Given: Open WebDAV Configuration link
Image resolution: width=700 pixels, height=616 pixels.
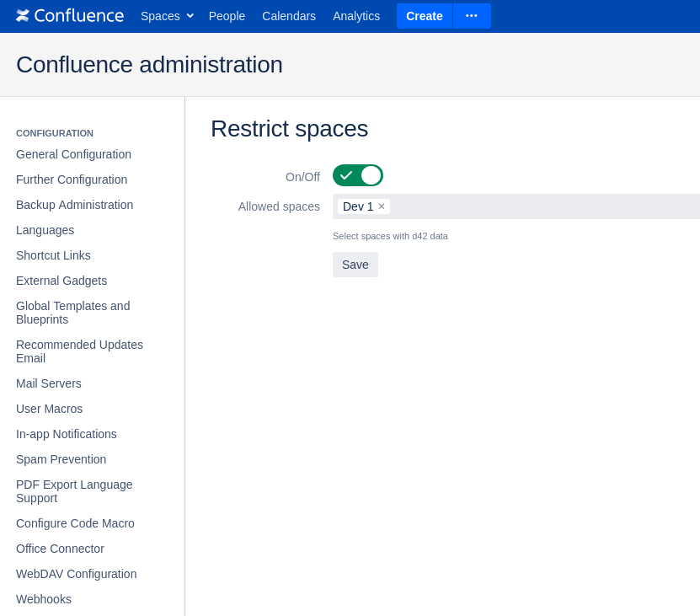Looking at the screenshot, I should coord(76,574).
